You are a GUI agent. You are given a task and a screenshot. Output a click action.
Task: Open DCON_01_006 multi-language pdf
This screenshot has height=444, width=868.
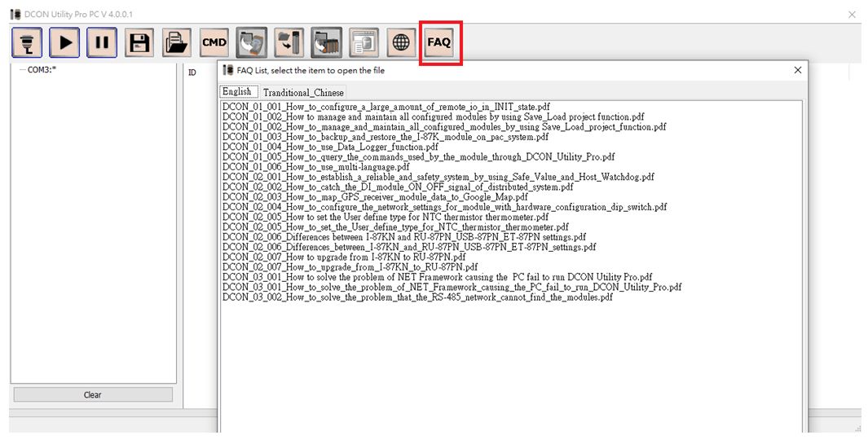tap(316, 167)
